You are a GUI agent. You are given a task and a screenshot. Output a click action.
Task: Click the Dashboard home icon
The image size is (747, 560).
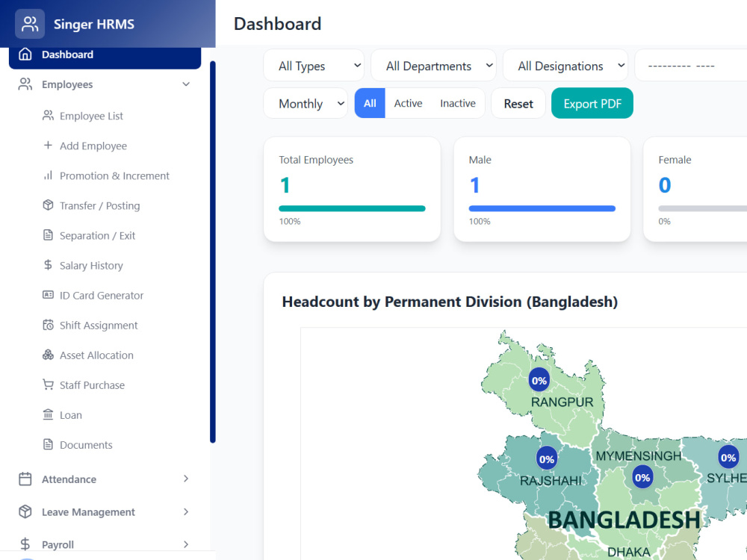pos(25,55)
